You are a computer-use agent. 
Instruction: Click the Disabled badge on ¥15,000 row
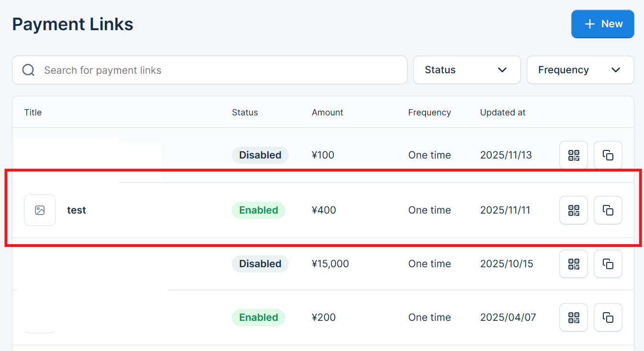click(260, 264)
